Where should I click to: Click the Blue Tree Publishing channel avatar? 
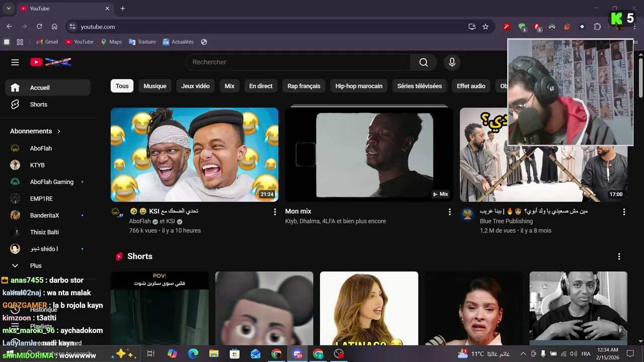(x=467, y=214)
